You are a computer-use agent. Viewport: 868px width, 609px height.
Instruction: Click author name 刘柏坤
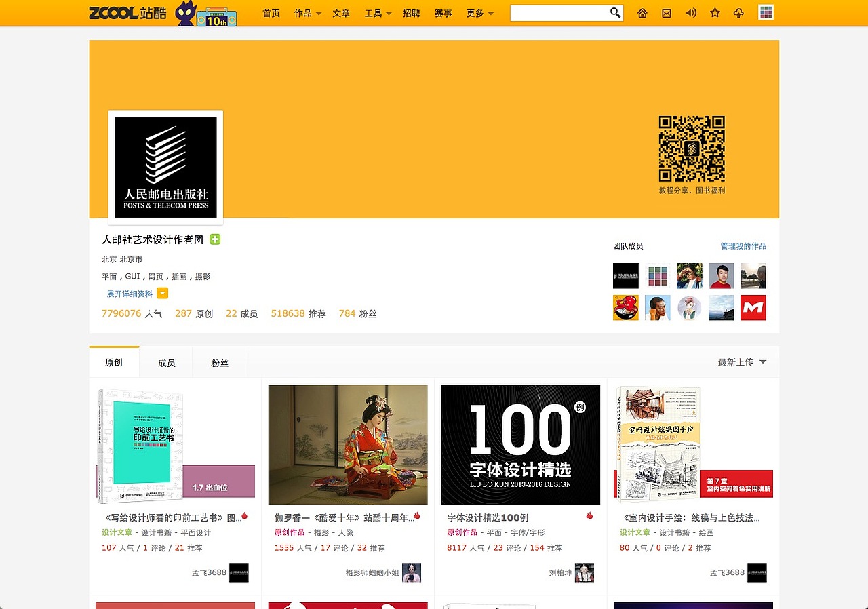[x=559, y=572]
